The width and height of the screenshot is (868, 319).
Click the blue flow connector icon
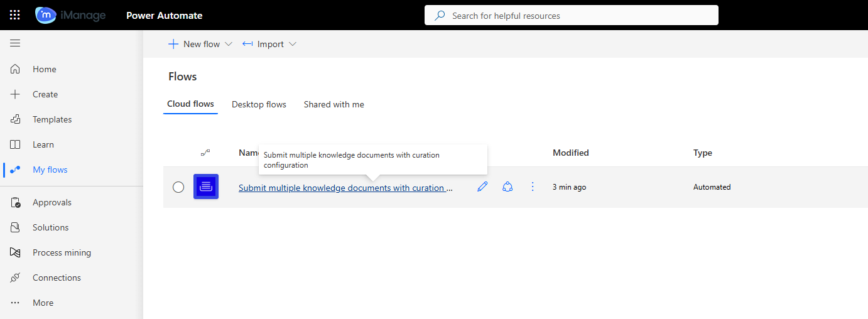tap(206, 187)
